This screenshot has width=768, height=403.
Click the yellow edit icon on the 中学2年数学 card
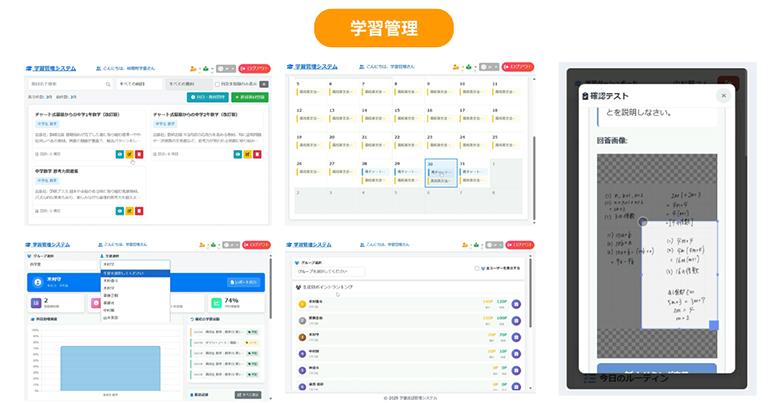247,154
